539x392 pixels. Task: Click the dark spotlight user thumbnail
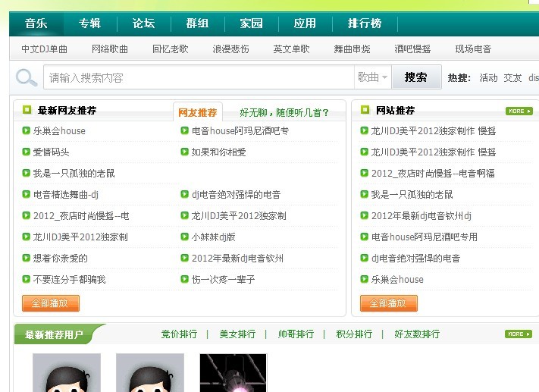(233, 373)
